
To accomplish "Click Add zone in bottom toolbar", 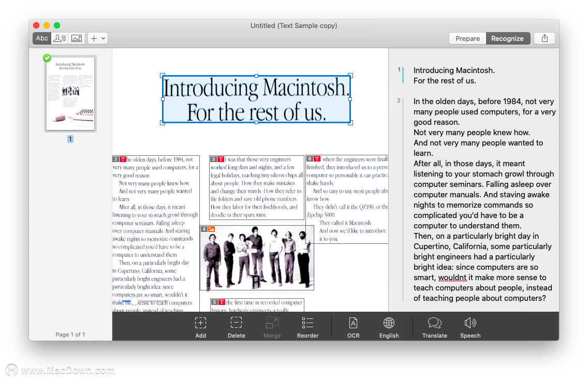I will coord(201,328).
